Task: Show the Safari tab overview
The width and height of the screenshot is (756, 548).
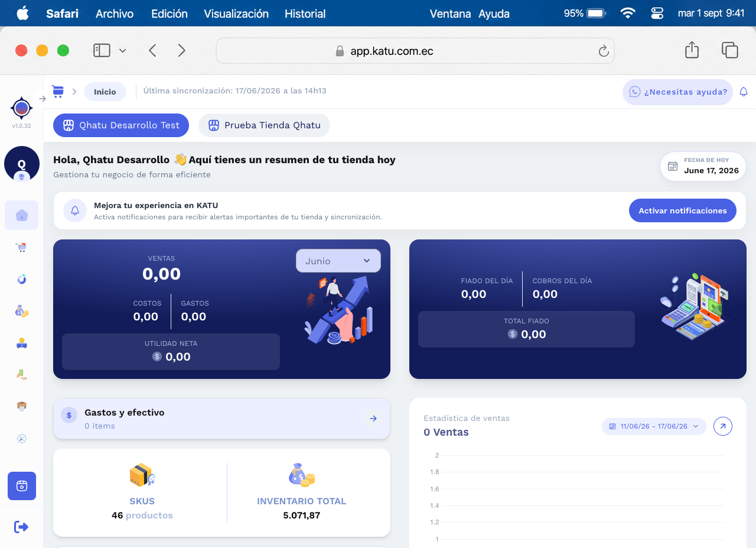Action: pos(730,50)
